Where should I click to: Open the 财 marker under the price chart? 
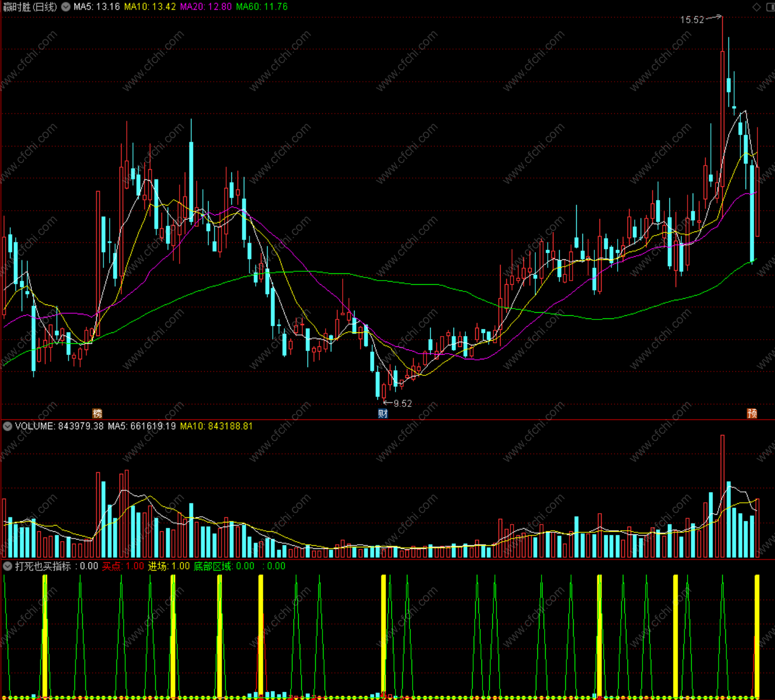(383, 413)
